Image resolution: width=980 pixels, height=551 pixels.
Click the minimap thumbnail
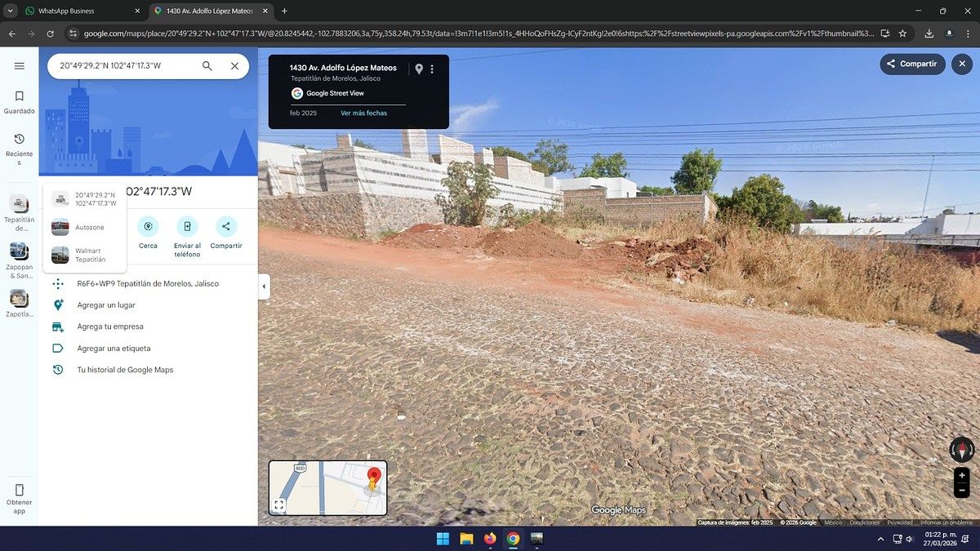[335, 487]
